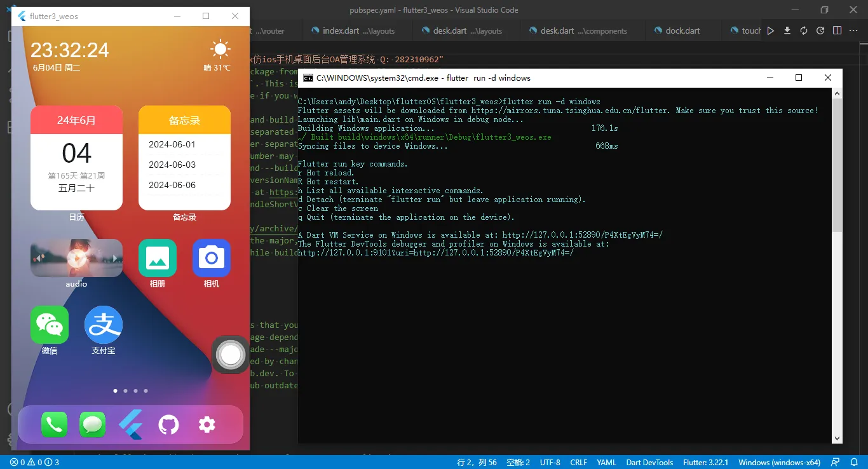
Task: Click 行 2, 列 56 cursor position
Action: pyautogui.click(x=477, y=462)
